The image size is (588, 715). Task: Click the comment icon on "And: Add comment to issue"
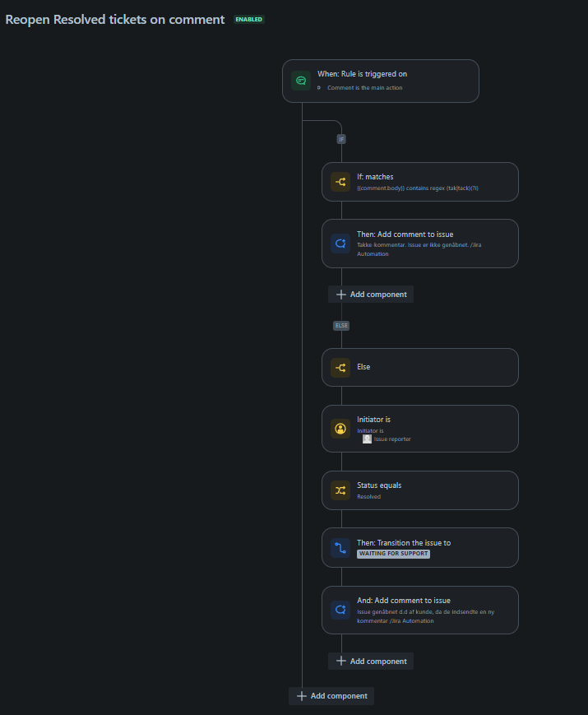[x=340, y=610]
